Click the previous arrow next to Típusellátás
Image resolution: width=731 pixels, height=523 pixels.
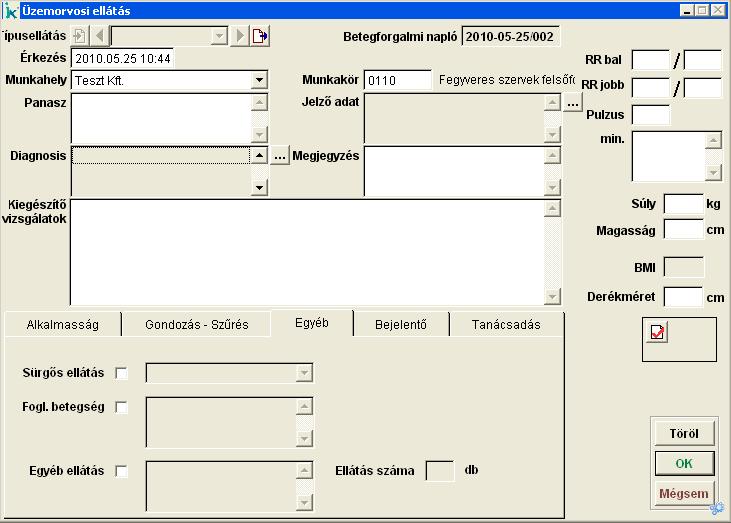[100, 36]
